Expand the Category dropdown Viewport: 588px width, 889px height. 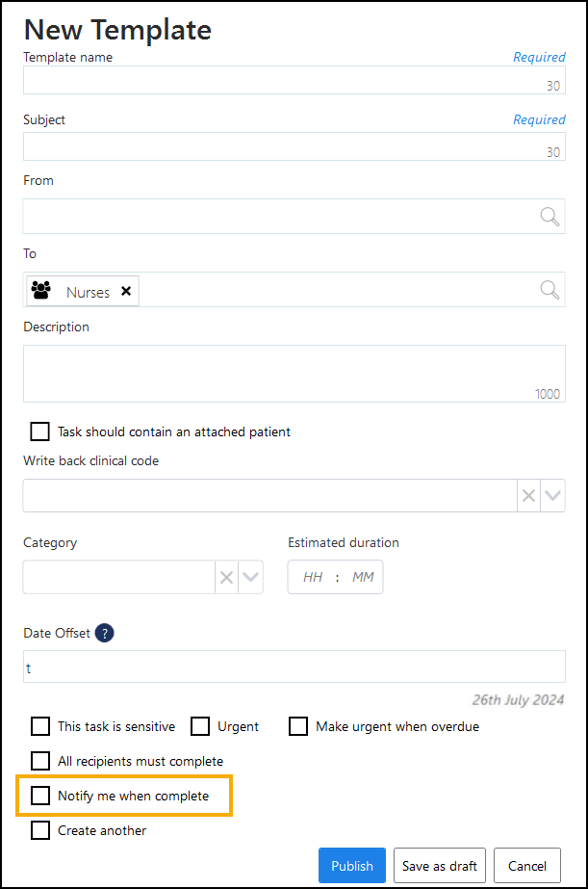click(x=251, y=578)
